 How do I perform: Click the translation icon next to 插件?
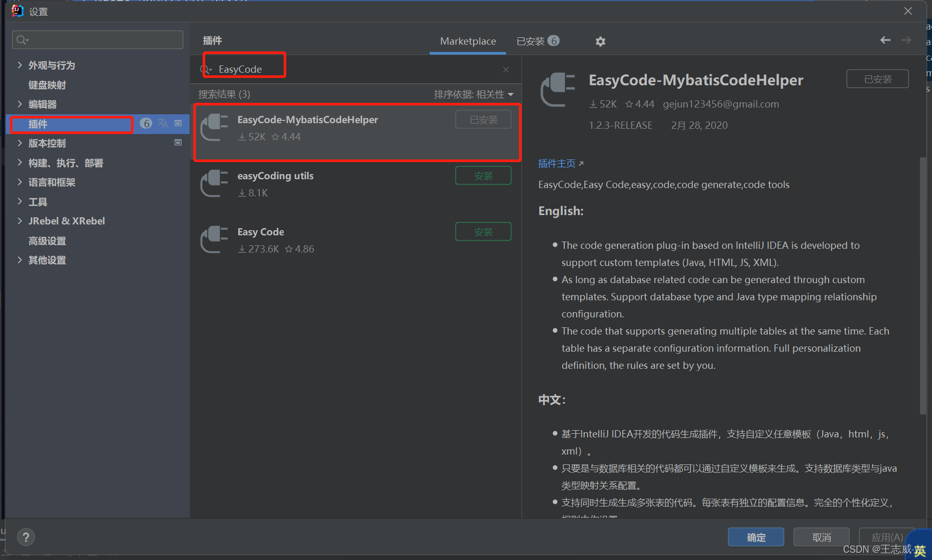pos(163,124)
